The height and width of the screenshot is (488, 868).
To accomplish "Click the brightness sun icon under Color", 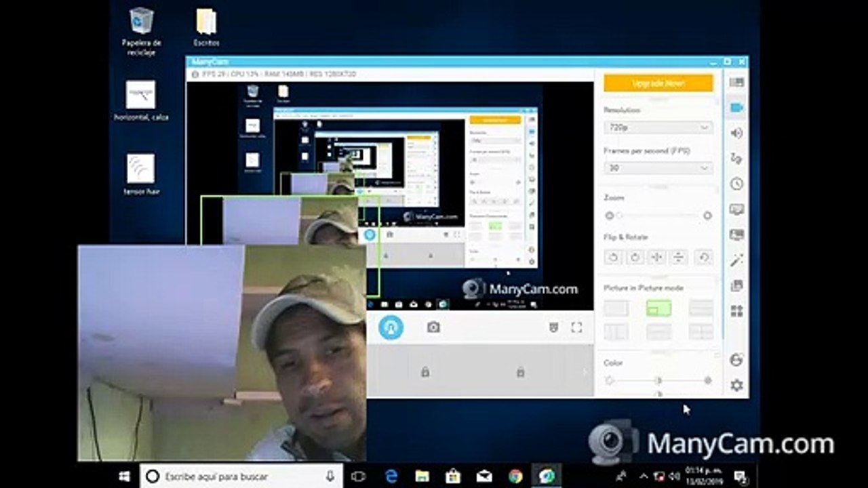I will click(609, 380).
